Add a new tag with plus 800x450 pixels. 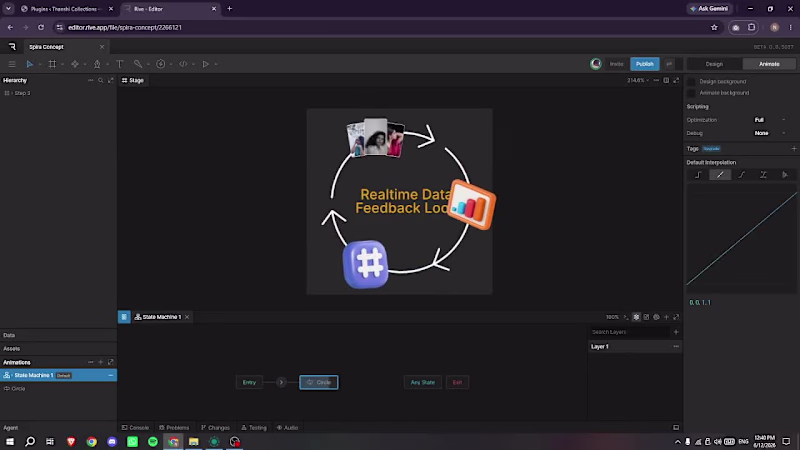coord(793,149)
